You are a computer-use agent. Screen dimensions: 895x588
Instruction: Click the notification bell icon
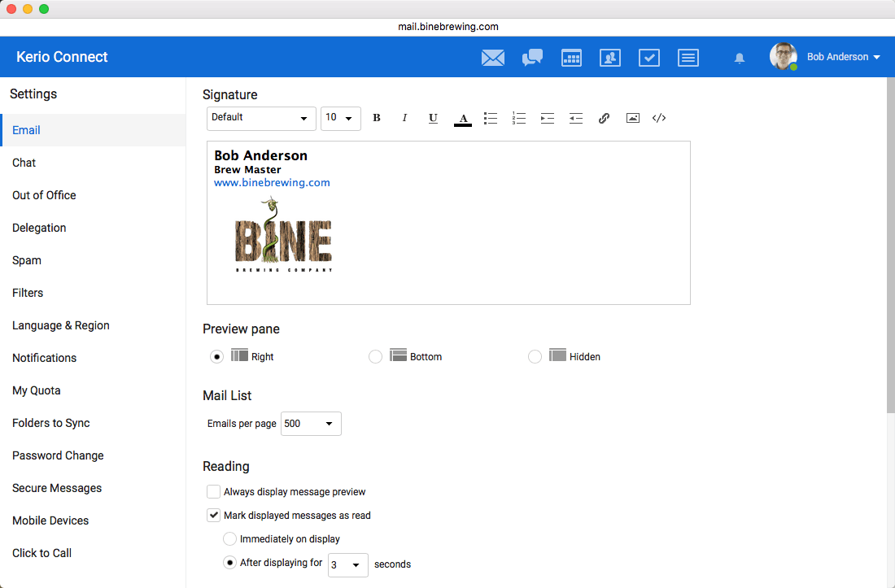(x=739, y=59)
